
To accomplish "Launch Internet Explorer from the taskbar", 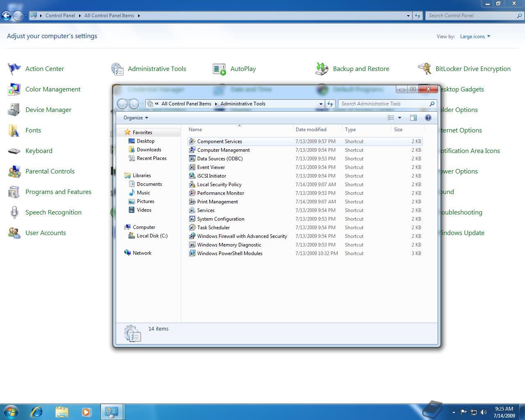I will [37, 411].
